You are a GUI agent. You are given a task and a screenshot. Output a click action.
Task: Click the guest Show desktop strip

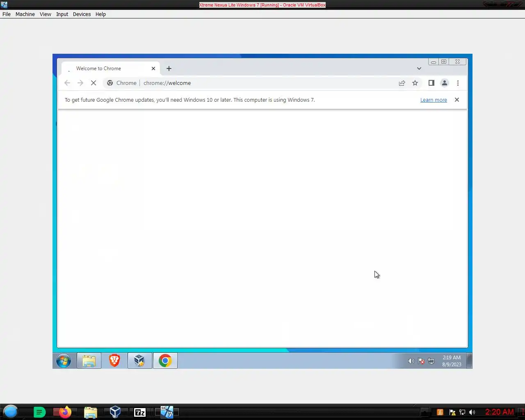470,361
